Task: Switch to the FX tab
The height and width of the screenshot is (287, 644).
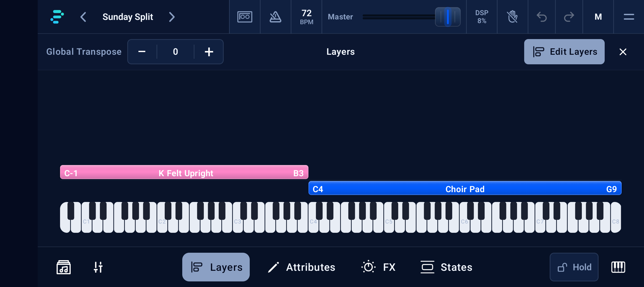Action: coord(378,267)
